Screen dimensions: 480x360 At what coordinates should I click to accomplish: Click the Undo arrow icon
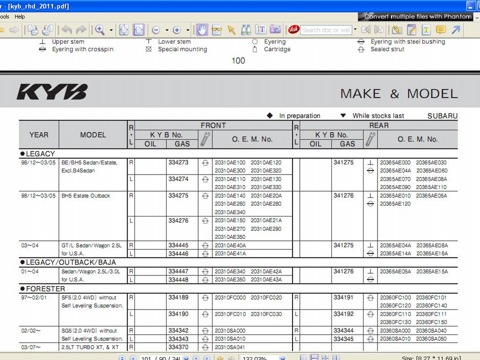click(67, 30)
